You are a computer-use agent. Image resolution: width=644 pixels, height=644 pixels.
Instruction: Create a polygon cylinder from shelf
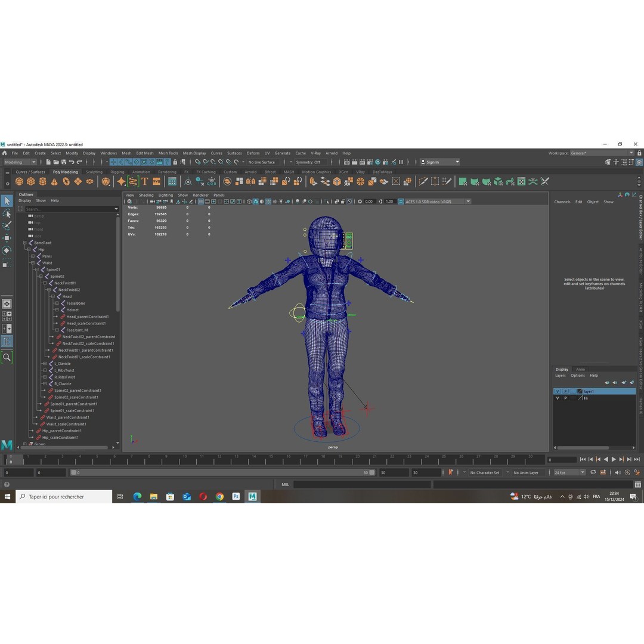[x=43, y=181]
